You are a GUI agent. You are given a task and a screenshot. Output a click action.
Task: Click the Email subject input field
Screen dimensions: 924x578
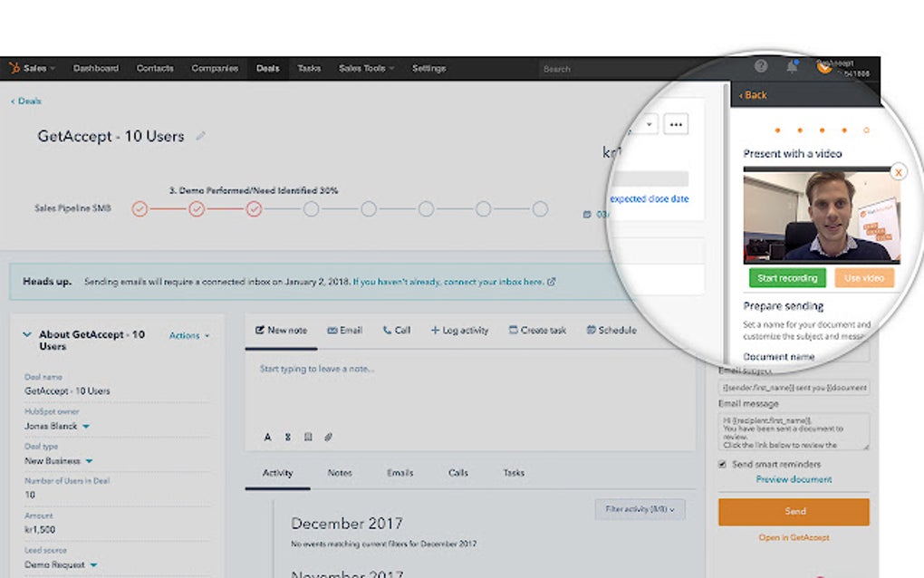click(x=794, y=388)
